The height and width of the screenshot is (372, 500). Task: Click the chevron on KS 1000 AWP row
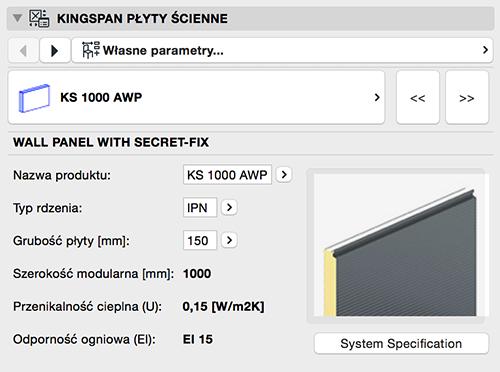pos(377,97)
